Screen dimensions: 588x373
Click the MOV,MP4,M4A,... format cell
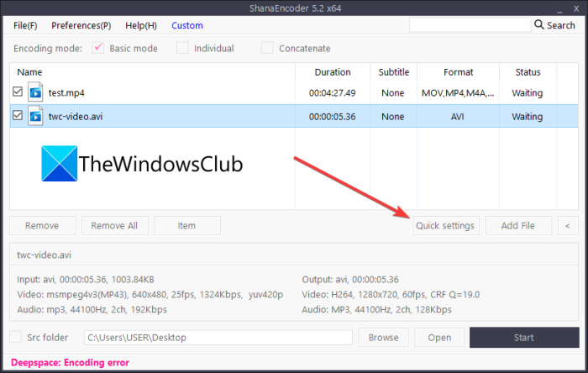pos(458,93)
